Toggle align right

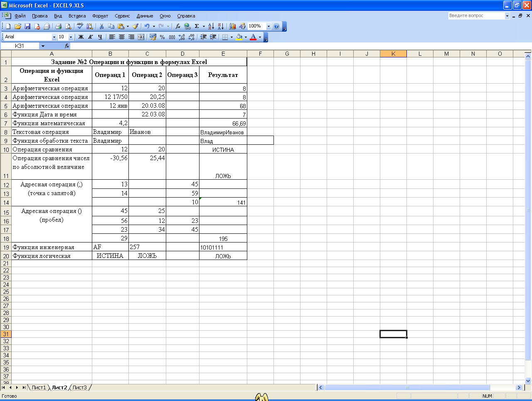(x=131, y=37)
